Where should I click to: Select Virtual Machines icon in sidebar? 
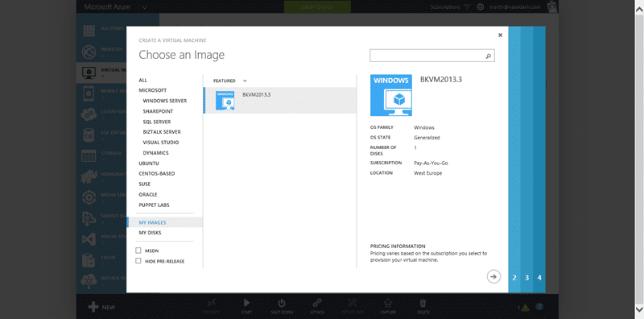(89, 72)
